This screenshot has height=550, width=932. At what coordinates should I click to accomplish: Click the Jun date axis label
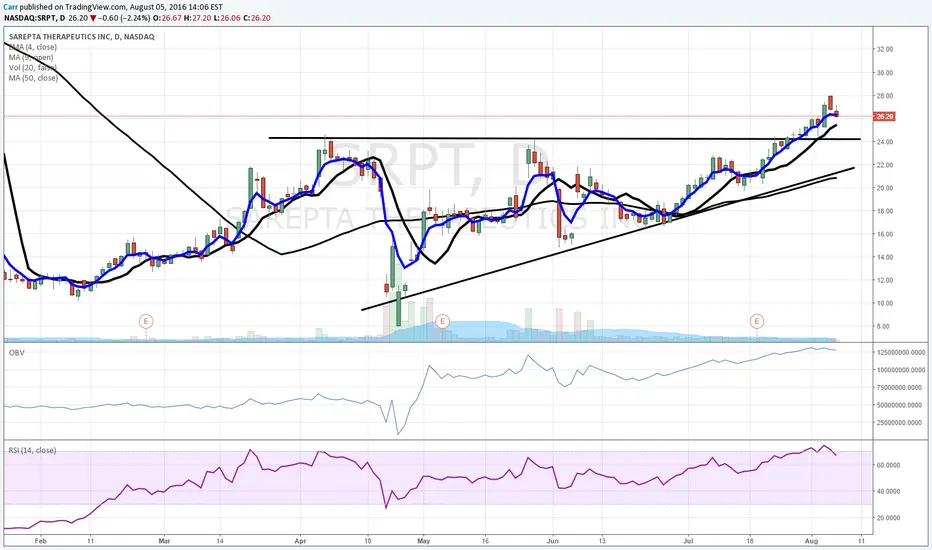pyautogui.click(x=552, y=541)
